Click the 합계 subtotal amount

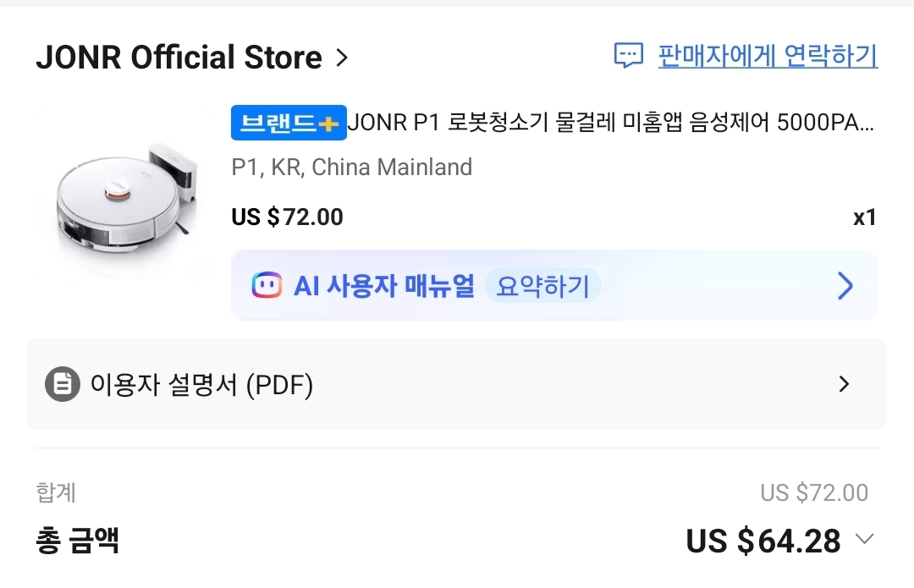[813, 492]
